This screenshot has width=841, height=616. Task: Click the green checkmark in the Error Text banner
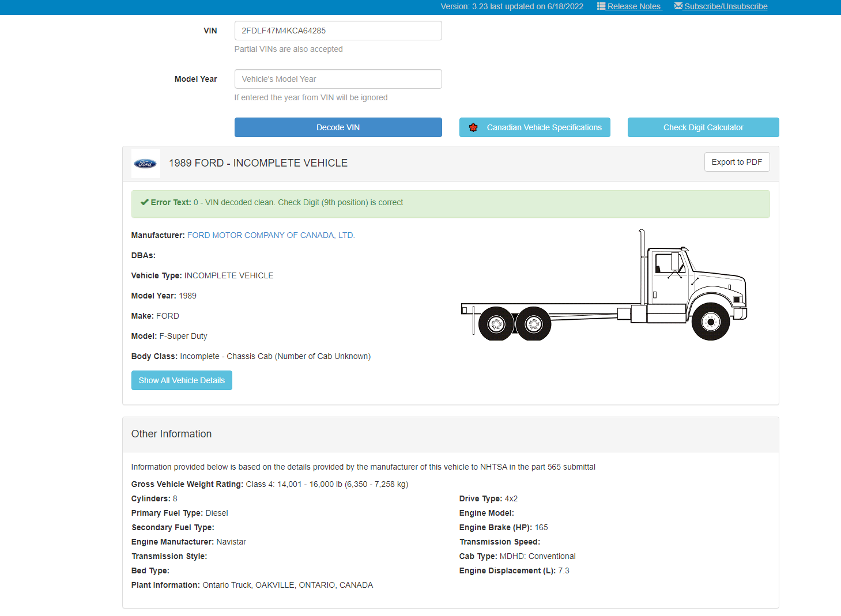click(x=144, y=202)
